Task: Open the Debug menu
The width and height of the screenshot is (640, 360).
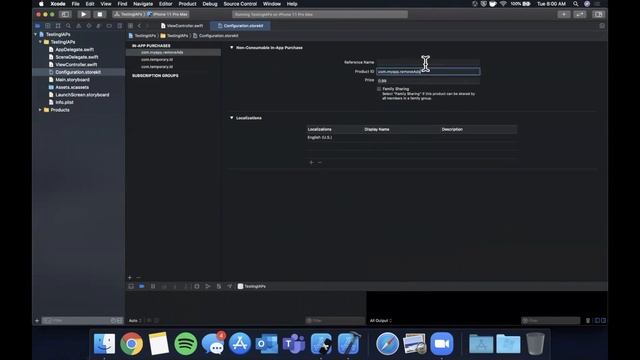Action: (210, 4)
